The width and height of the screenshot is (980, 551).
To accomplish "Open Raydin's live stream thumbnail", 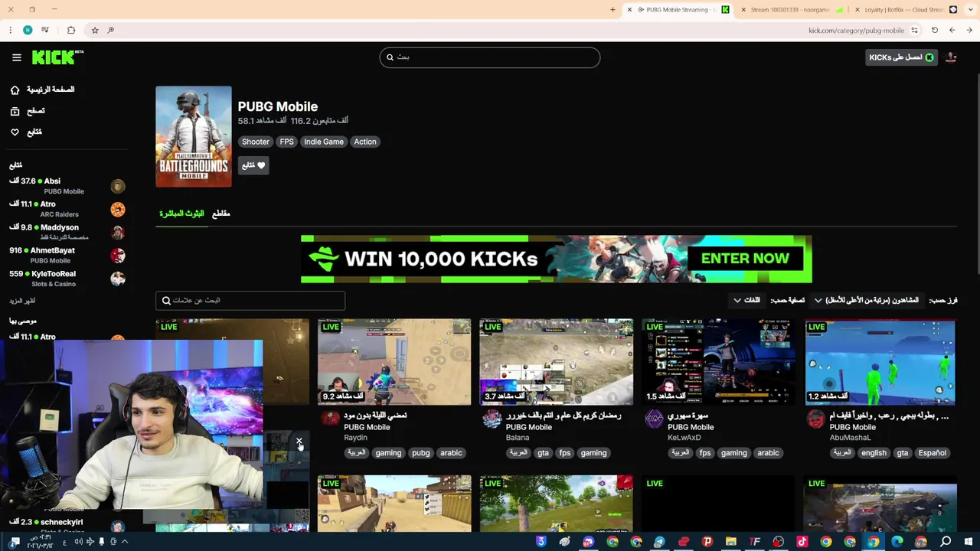I will 394,362.
